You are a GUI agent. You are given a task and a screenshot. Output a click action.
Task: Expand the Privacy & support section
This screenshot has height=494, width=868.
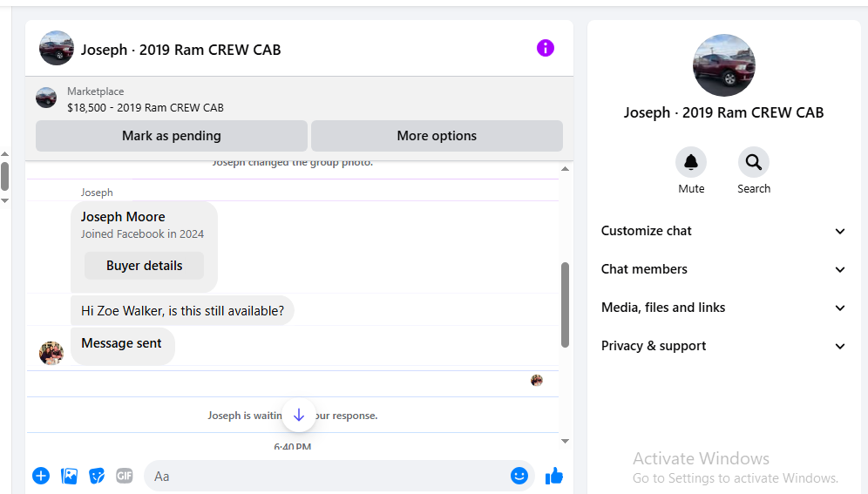tap(723, 346)
